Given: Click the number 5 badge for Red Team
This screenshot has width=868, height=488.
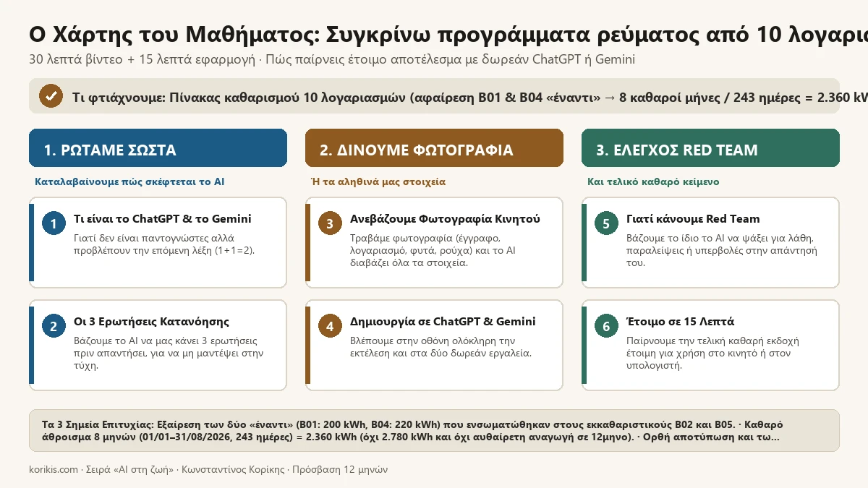Looking at the screenshot, I should [606, 224].
